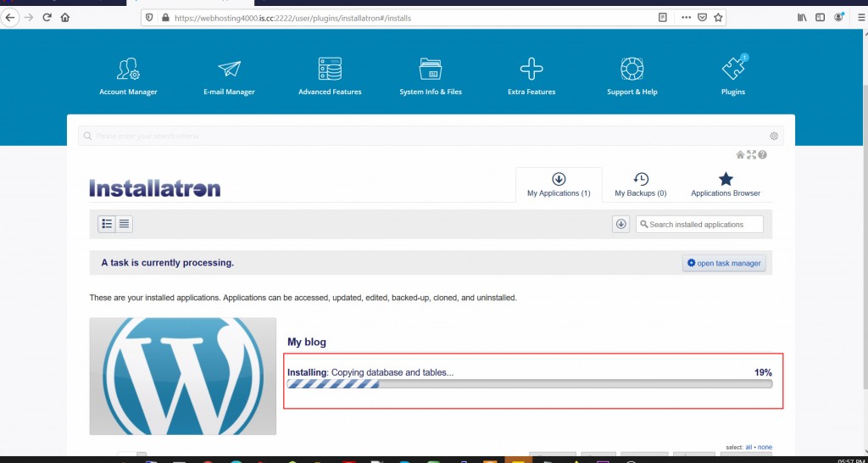Click the open task manager button
Screen dimensions: 868x463
pyautogui.click(x=724, y=263)
